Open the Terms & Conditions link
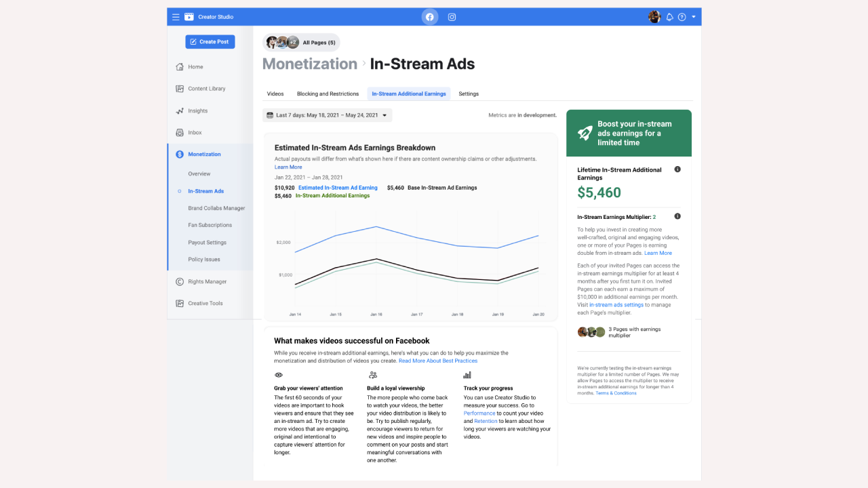 click(616, 393)
